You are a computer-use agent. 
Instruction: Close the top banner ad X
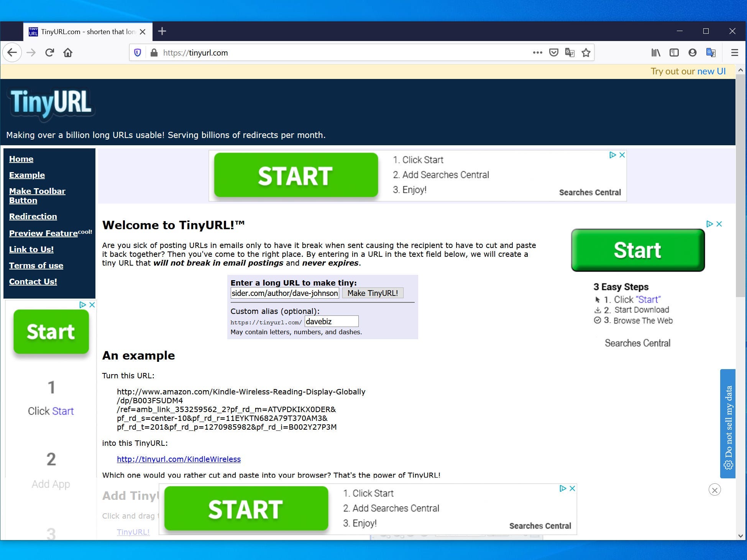(x=622, y=155)
